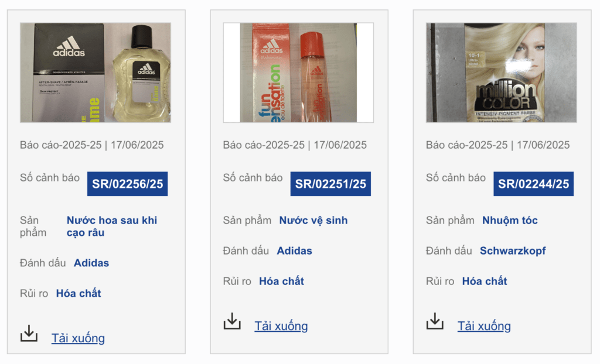The image size is (600, 364).
Task: Click brand Schwarzkopf in third card
Action: (513, 251)
